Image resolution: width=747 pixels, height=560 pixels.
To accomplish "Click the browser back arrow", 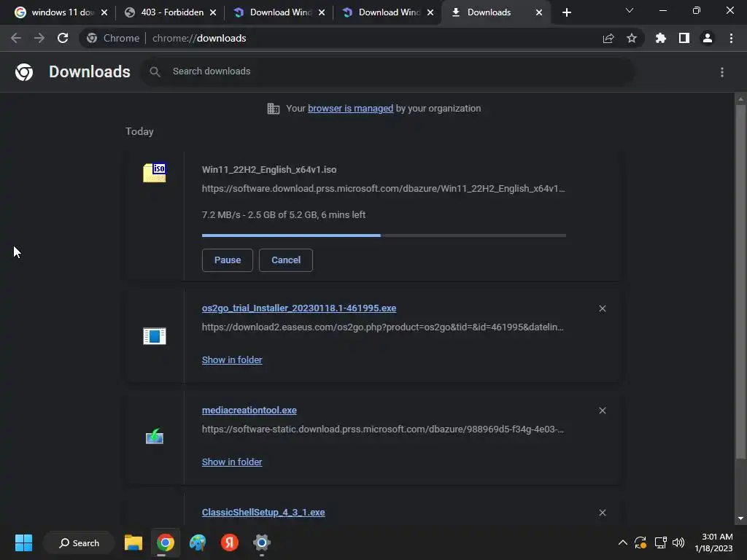I will 16,38.
